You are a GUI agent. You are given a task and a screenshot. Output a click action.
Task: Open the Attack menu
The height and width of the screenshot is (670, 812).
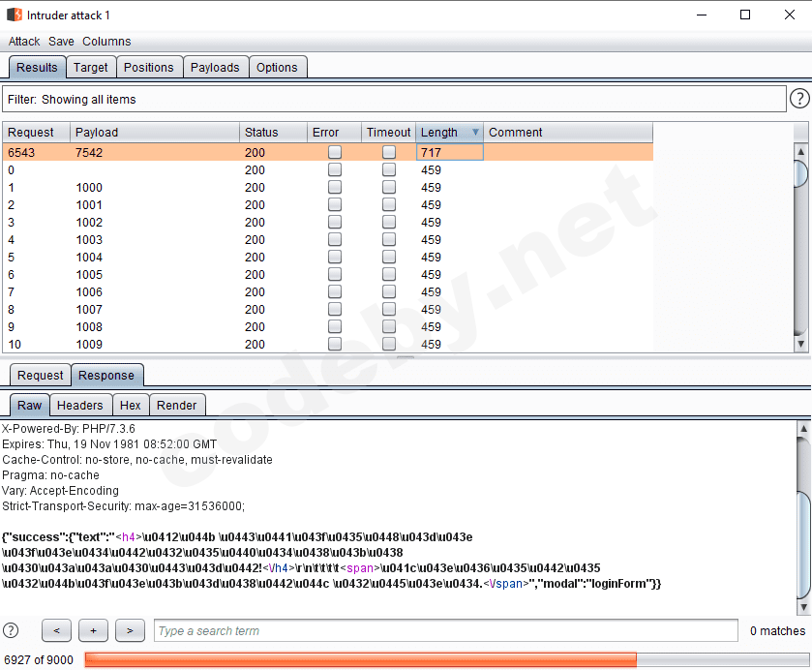24,42
